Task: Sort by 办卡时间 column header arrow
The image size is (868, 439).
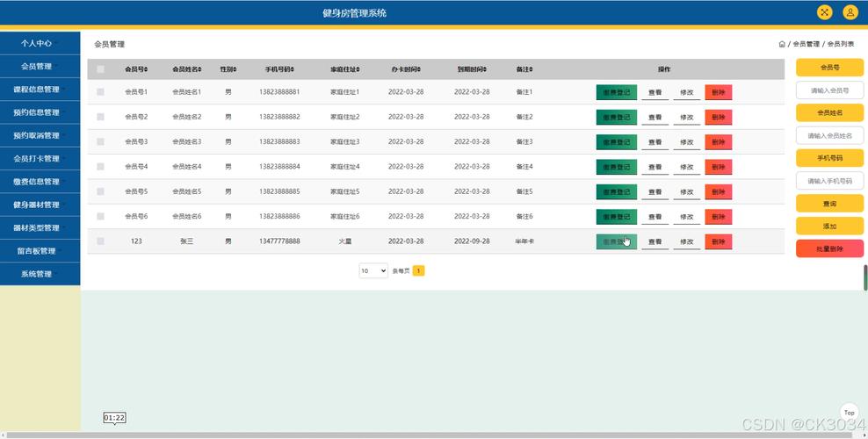Action: tap(419, 69)
